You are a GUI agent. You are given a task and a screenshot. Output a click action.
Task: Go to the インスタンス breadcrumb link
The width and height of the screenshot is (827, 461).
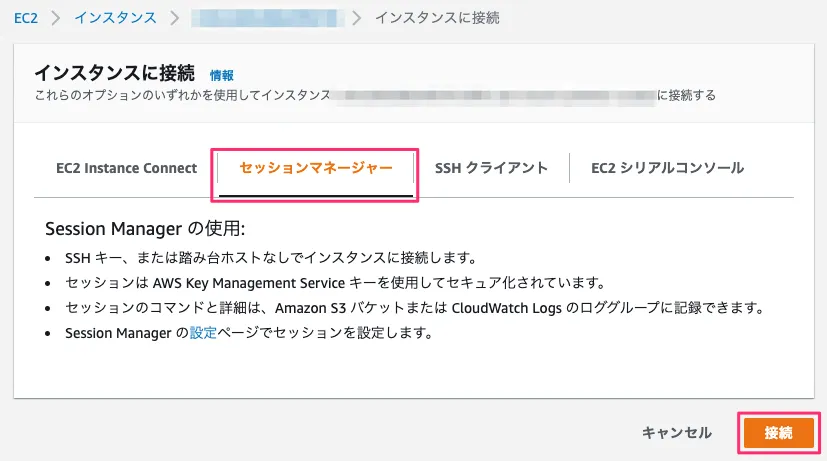[115, 17]
